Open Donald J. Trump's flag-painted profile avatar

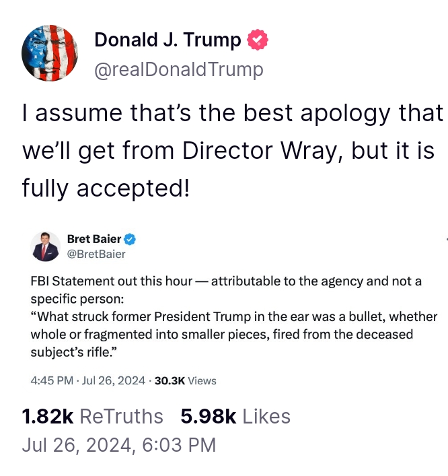50,53
